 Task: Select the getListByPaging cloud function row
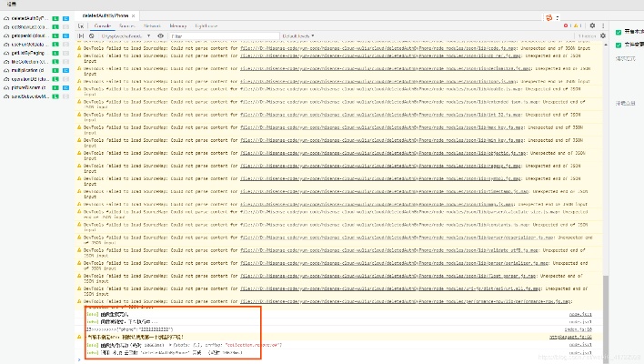[36, 53]
